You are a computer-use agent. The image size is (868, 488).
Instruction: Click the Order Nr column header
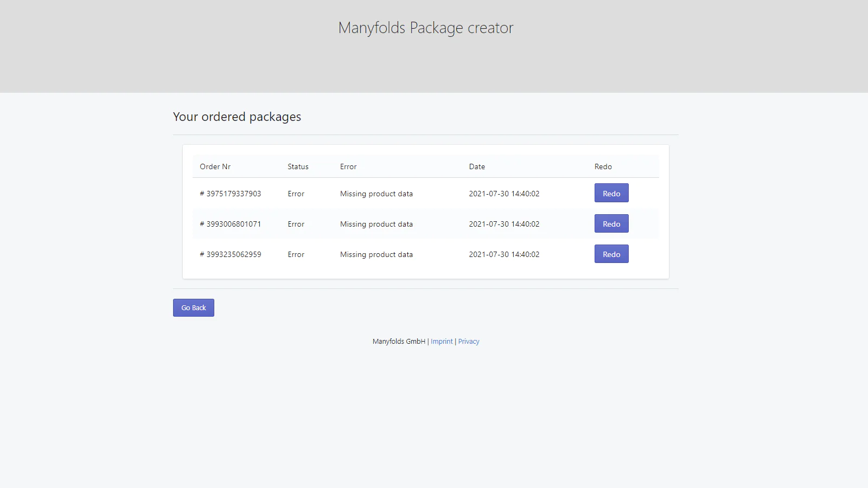(x=215, y=166)
